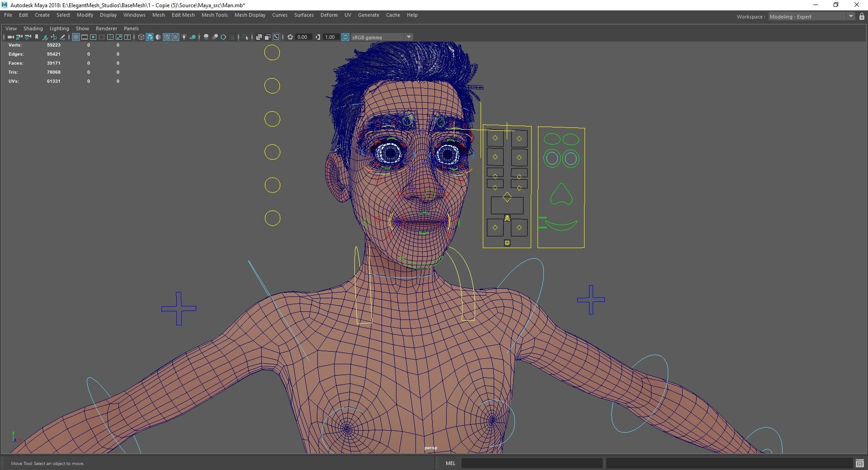Click X-Ray Active Components icon

pos(268,37)
